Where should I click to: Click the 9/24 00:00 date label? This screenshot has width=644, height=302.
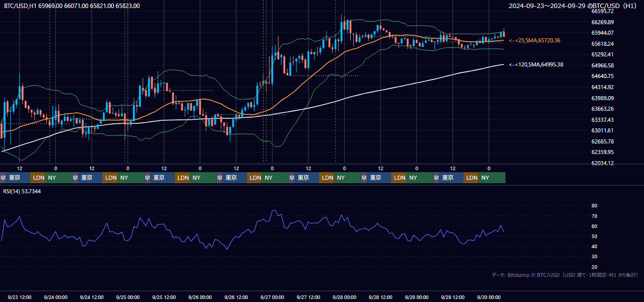point(55,297)
